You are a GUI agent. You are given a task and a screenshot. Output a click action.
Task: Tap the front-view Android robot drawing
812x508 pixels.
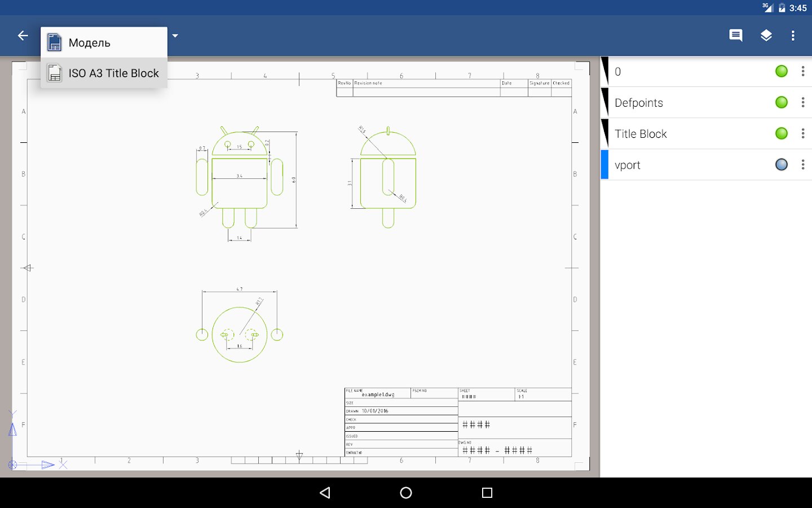click(x=240, y=178)
